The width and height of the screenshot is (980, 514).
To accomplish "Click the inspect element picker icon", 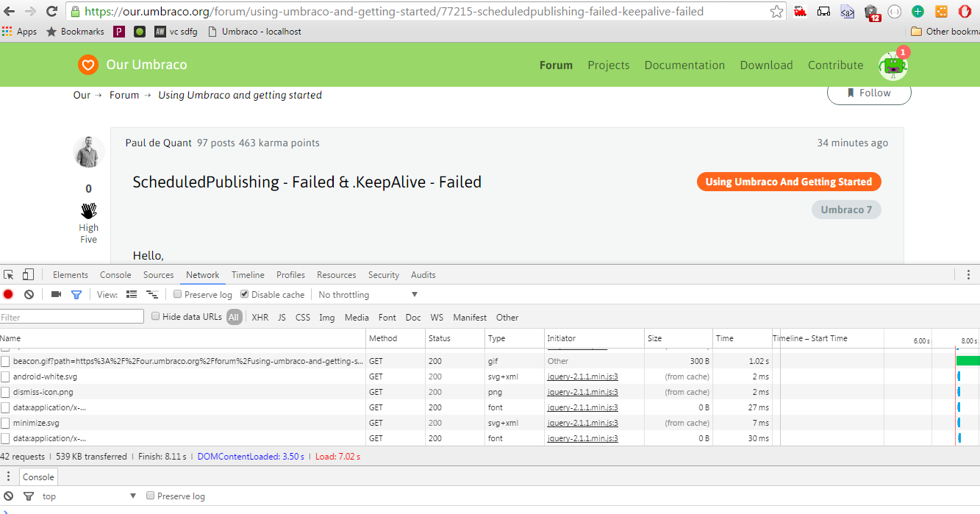I will pos(9,275).
